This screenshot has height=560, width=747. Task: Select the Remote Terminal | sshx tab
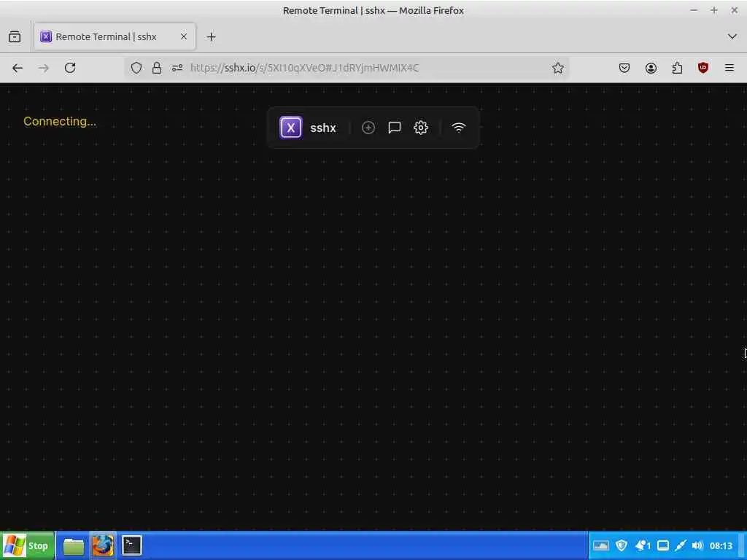click(x=115, y=36)
